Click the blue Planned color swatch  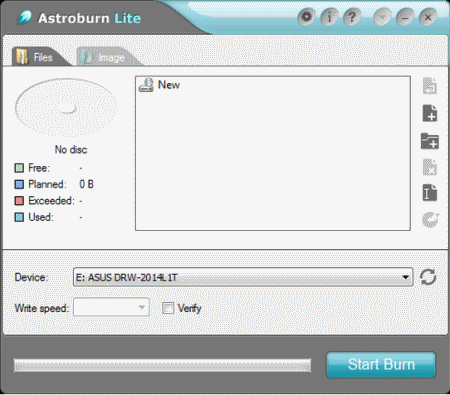pyautogui.click(x=19, y=184)
